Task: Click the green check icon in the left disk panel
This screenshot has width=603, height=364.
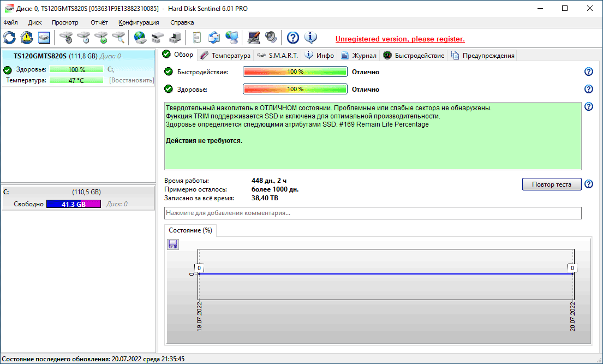Action: (8, 70)
